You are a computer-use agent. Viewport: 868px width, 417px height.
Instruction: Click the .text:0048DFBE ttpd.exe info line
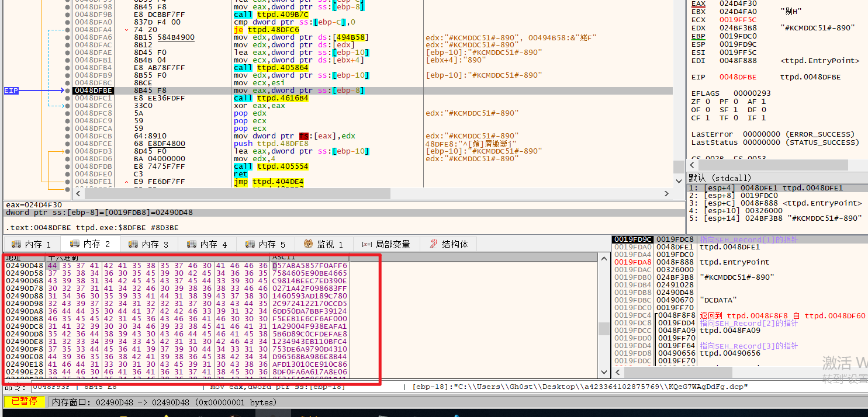(x=92, y=227)
